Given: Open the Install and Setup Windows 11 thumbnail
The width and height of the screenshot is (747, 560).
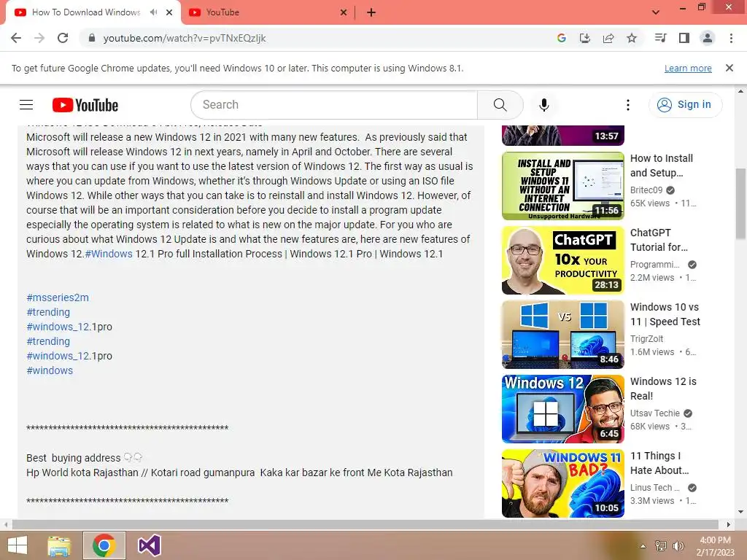Looking at the screenshot, I should tap(562, 186).
